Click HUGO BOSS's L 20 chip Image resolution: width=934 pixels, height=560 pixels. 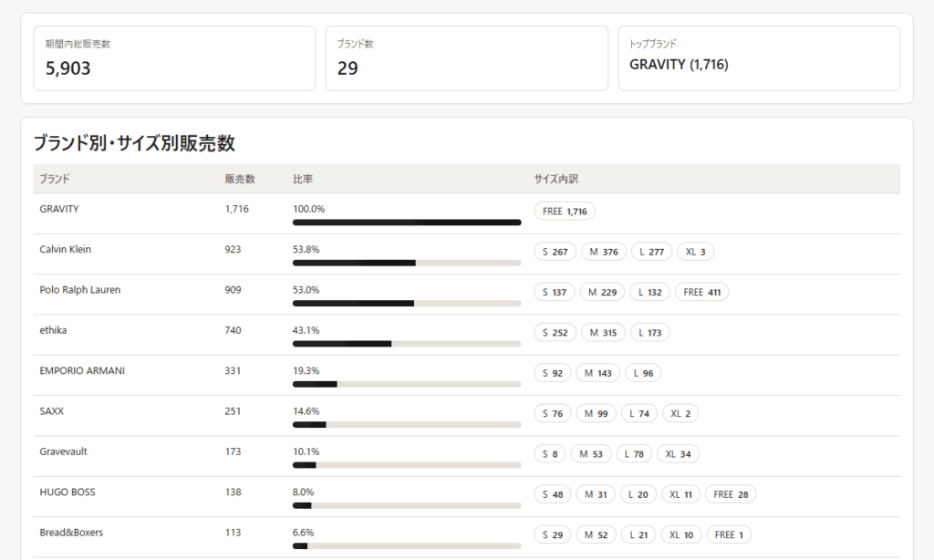click(638, 495)
